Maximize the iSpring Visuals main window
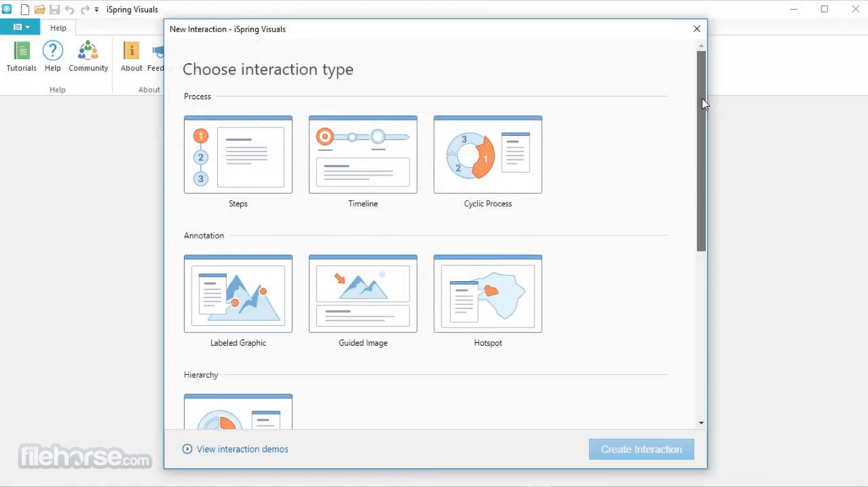The image size is (868, 487). coord(825,9)
